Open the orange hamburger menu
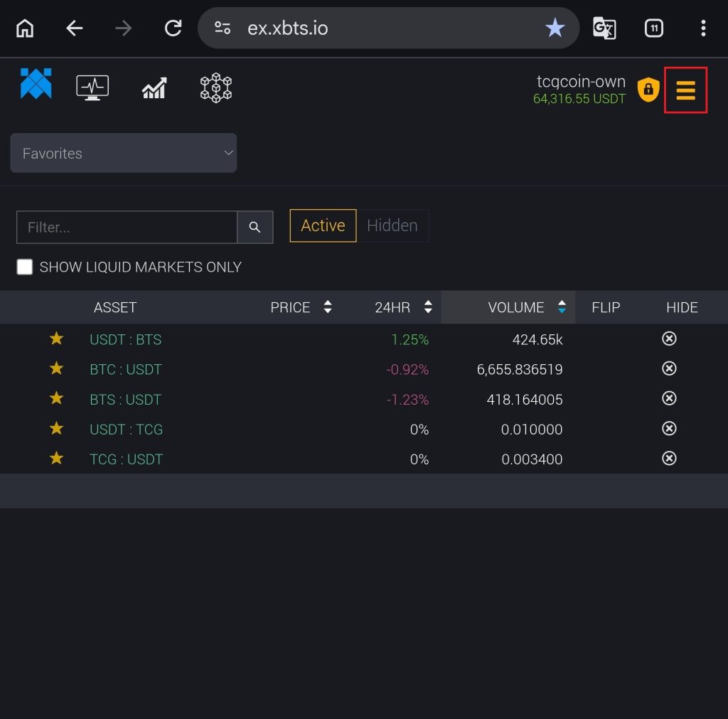This screenshot has height=719, width=728. coord(685,90)
